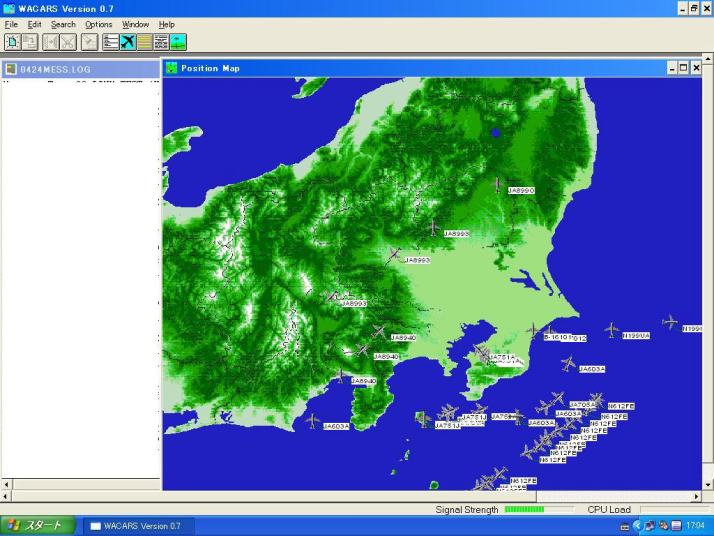The image size is (714, 536).
Task: Select the 0424MESS.LOG window title bar
Action: (x=80, y=69)
